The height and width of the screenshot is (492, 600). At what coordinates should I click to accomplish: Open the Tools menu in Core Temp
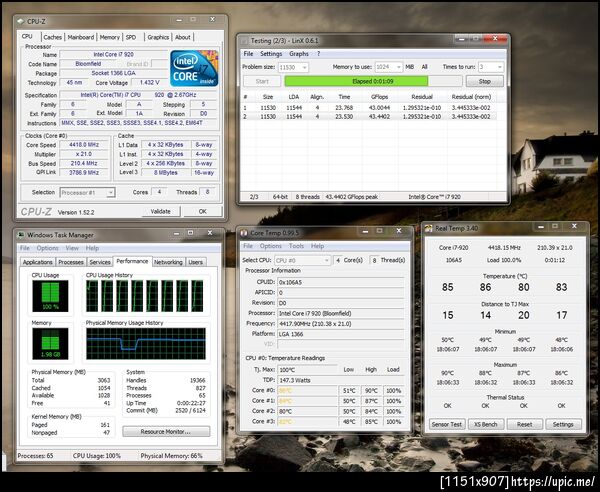pos(296,246)
